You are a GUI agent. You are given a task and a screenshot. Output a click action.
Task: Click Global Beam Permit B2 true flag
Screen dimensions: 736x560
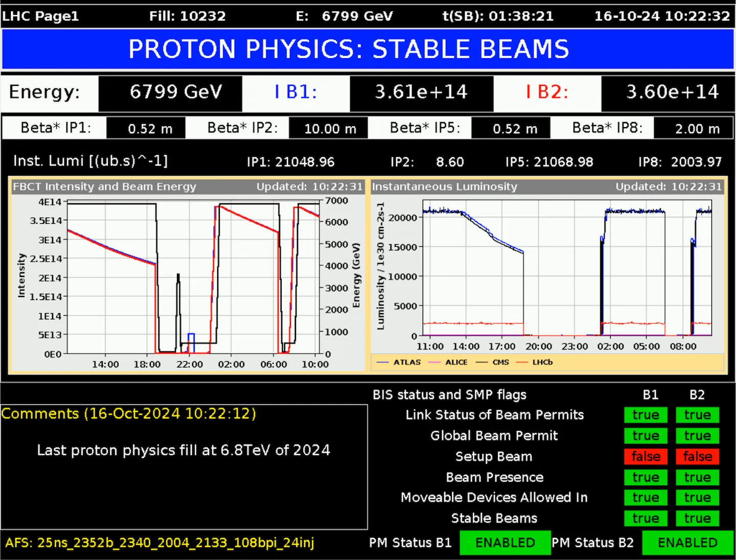697,436
